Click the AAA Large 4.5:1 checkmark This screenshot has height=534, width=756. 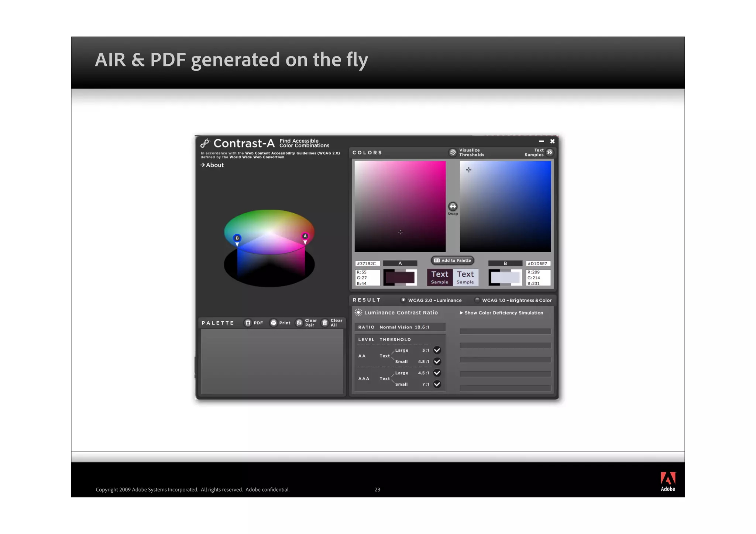437,373
